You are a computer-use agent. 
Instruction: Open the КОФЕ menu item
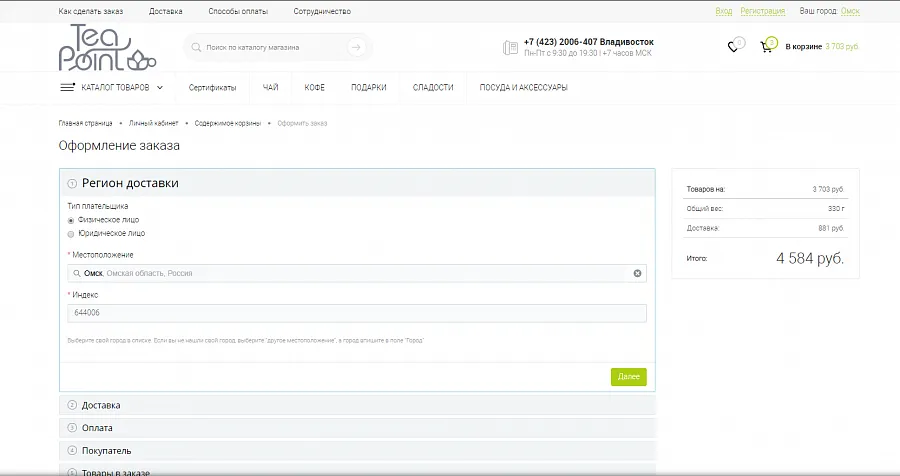(315, 87)
